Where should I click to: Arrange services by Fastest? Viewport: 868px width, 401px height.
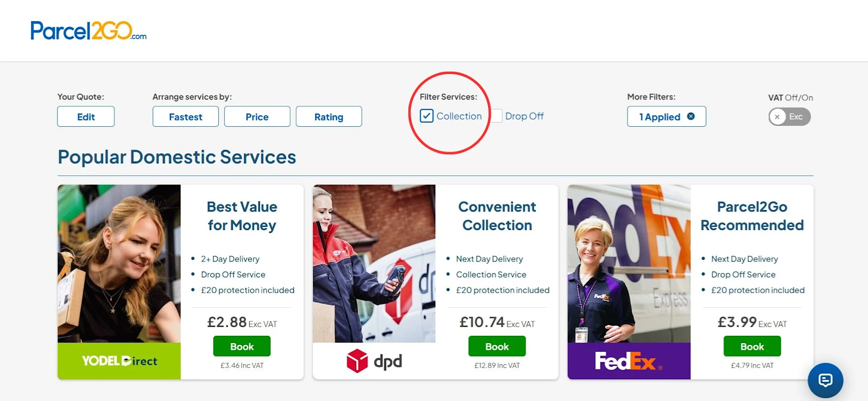coord(185,116)
